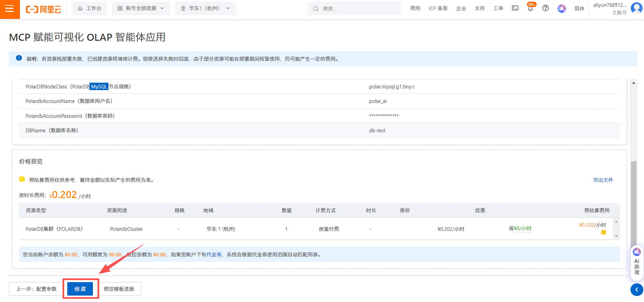Click the 导出文件 link
644x302 pixels.
(603, 180)
